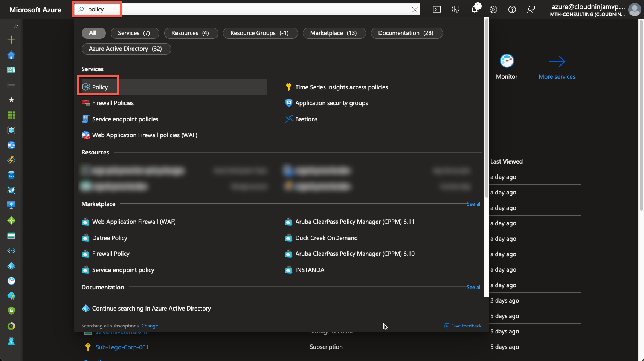Open Dashboard in the sidebar
This screenshot has width=644, height=361.
(x=11, y=70)
